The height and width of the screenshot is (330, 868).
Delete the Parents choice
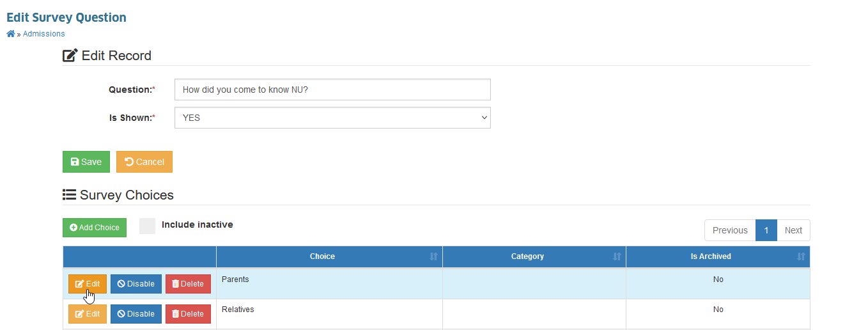coord(188,284)
